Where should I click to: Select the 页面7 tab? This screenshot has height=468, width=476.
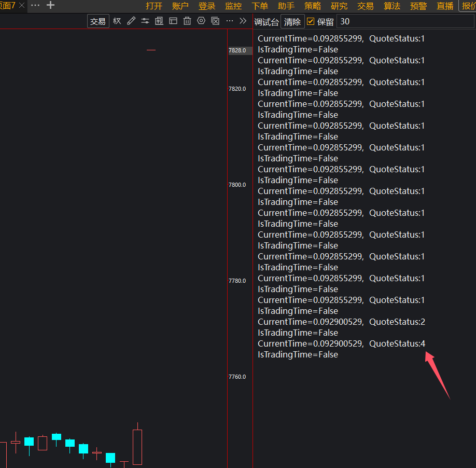click(7, 5)
